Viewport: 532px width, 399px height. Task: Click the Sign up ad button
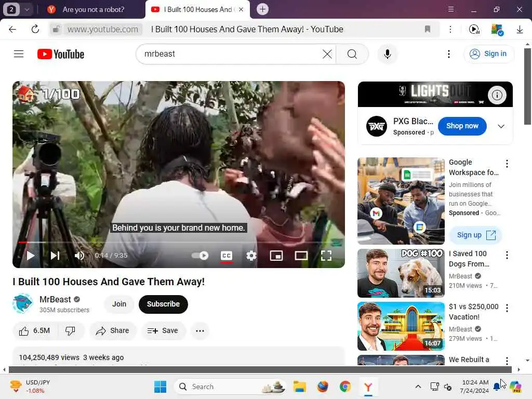click(x=476, y=235)
